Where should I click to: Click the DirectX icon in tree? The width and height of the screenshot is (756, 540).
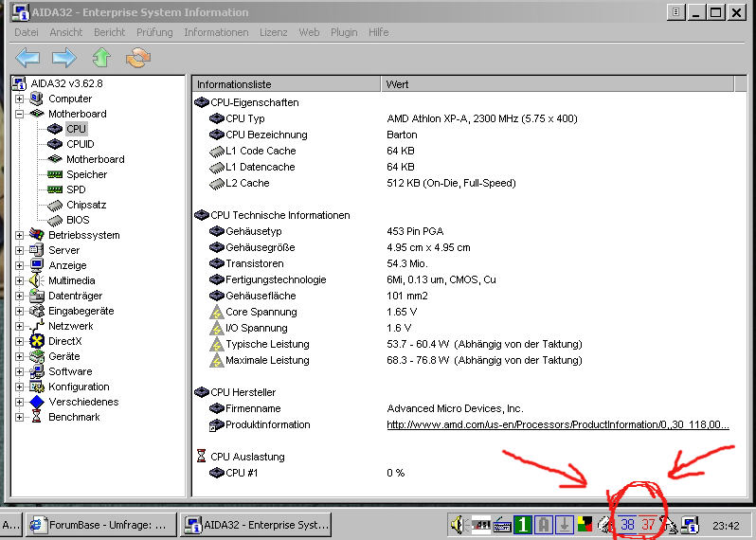37,341
